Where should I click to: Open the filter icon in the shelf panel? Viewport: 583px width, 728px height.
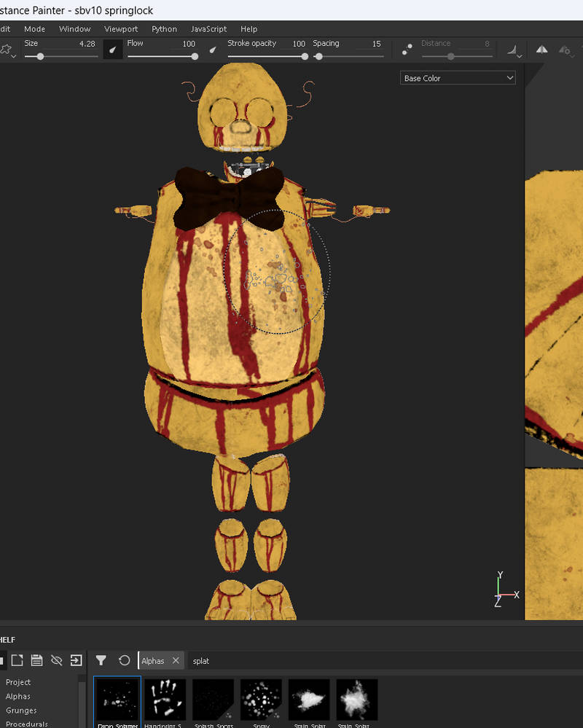pyautogui.click(x=101, y=660)
